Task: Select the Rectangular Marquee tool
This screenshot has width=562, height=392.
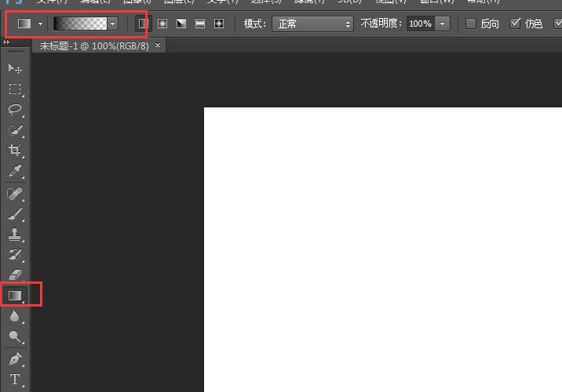Action: (15, 89)
